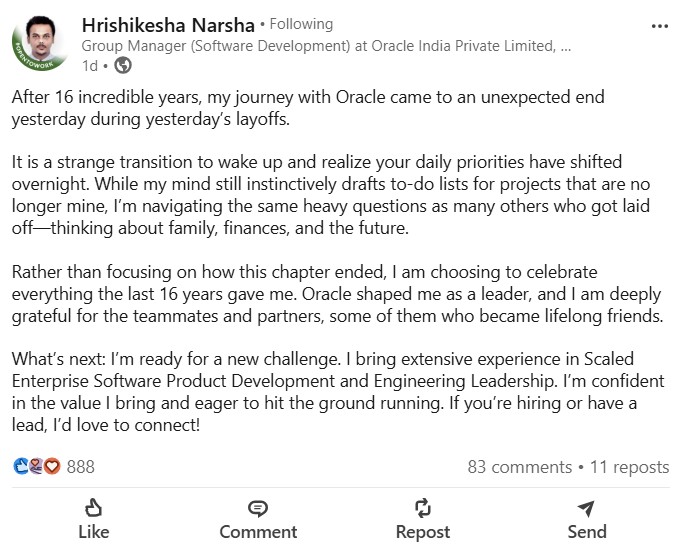
Task: Click the paper plane Send icon
Action: [586, 507]
